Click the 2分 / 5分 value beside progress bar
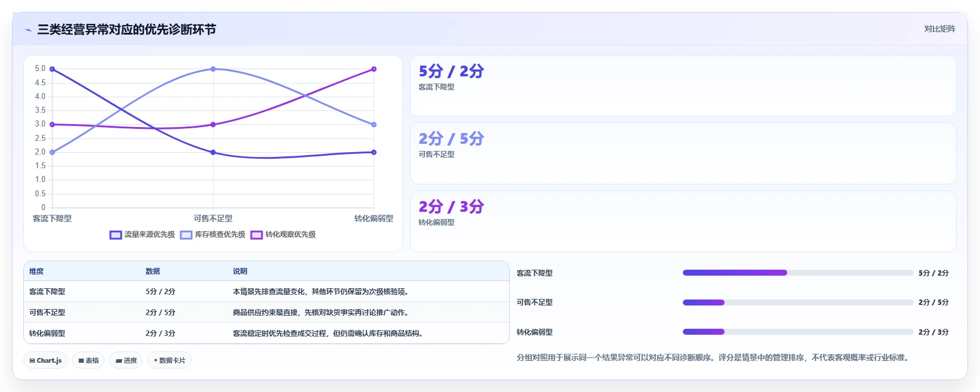The image size is (980, 392). tap(933, 303)
